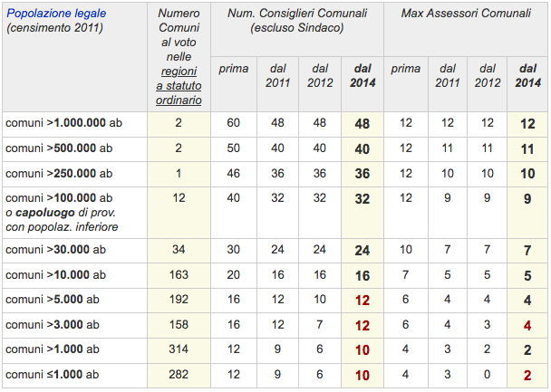Click the comuni ≤1.000 ab row label
This screenshot has width=551, height=392.
[x=53, y=375]
